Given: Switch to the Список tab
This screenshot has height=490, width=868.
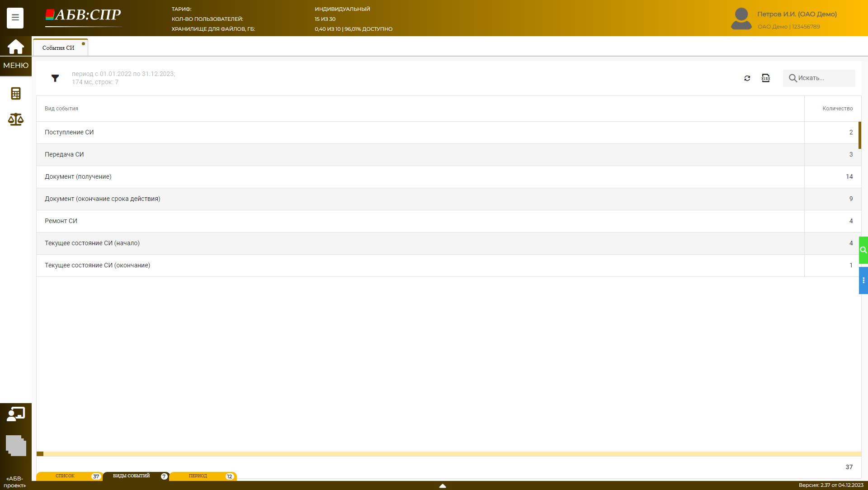Looking at the screenshot, I should (x=65, y=476).
